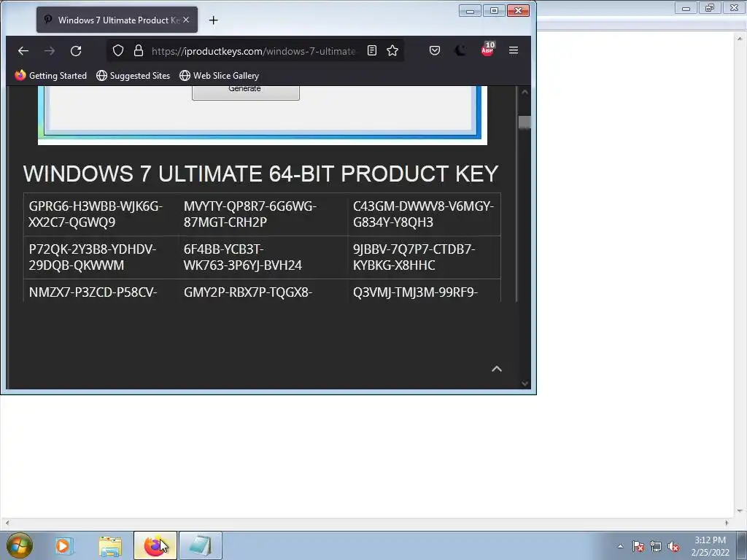This screenshot has height=560, width=747.
Task: Click key MVYTY-QP8R7-6G6WG-87MGT-CRH2P
Action: pyautogui.click(x=250, y=214)
